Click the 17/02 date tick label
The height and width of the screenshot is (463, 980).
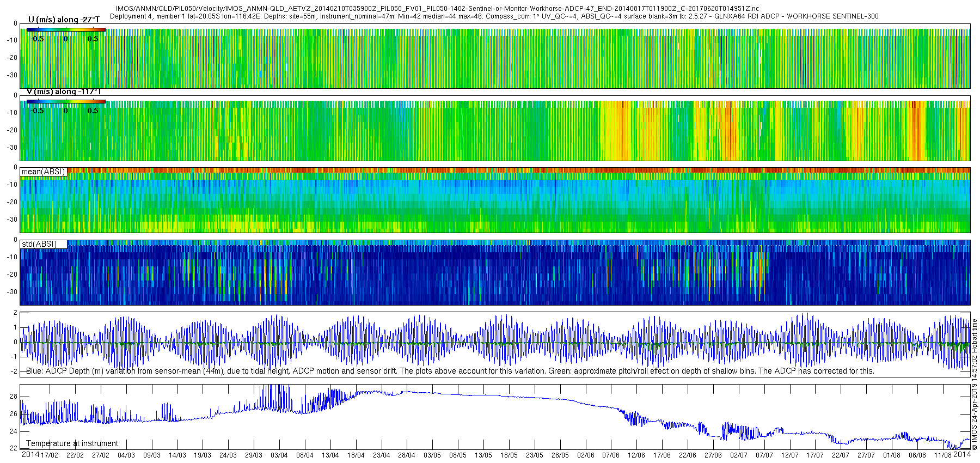(x=50, y=455)
